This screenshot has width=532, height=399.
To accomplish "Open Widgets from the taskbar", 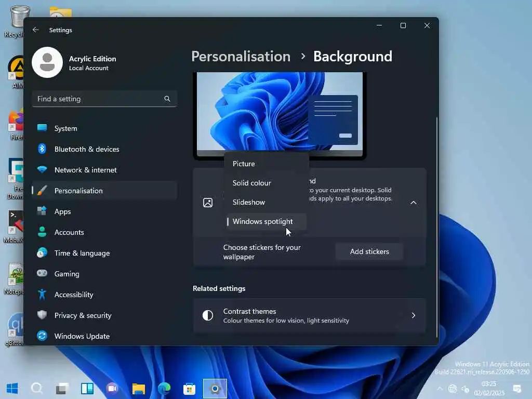I will tap(87, 388).
